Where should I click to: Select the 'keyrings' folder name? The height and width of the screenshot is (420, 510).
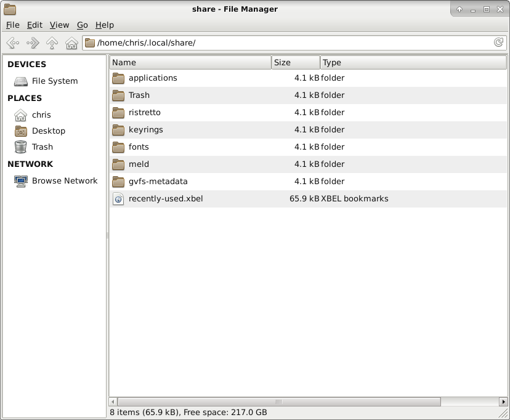[x=146, y=130]
